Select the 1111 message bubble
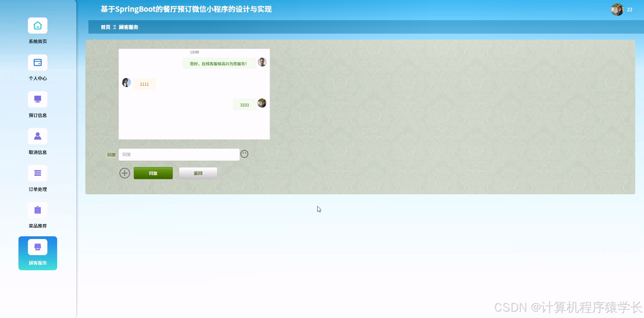This screenshot has height=318, width=644. [144, 84]
